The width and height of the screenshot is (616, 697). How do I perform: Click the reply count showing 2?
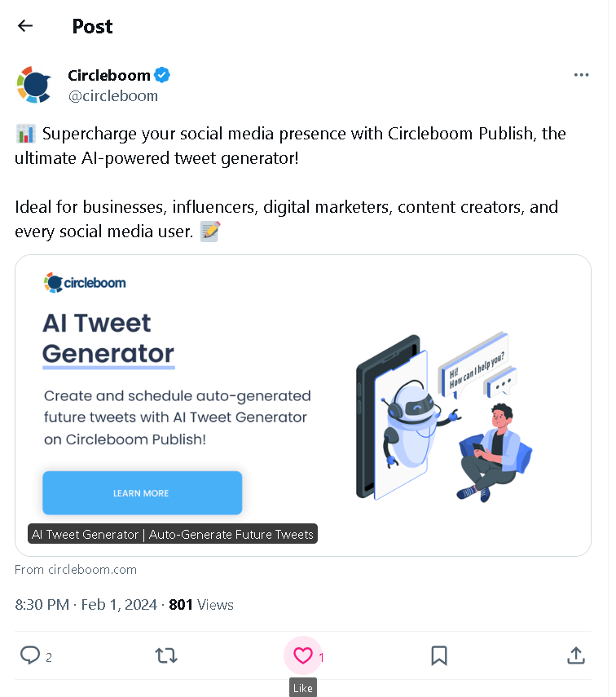coord(47,655)
